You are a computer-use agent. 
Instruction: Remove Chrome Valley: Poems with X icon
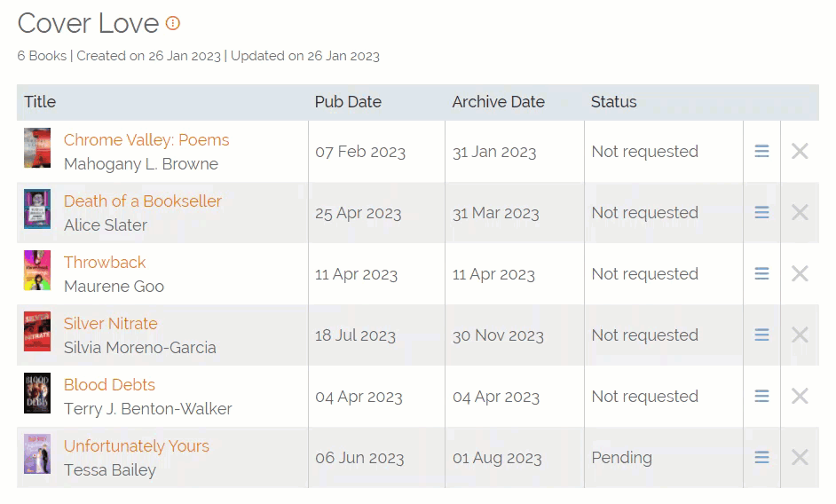pyautogui.click(x=800, y=152)
